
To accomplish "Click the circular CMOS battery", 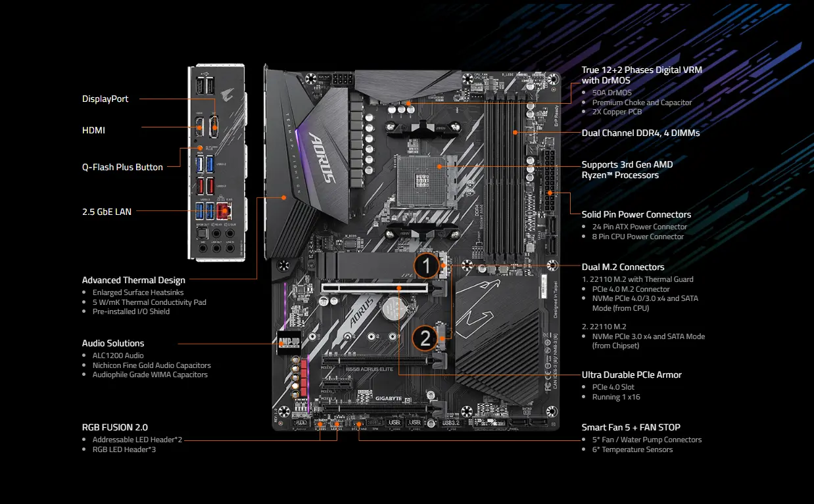I will point(395,308).
